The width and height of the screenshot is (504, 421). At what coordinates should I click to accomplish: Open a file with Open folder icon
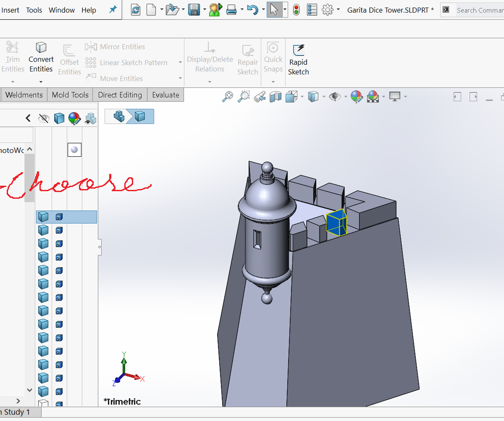click(172, 10)
